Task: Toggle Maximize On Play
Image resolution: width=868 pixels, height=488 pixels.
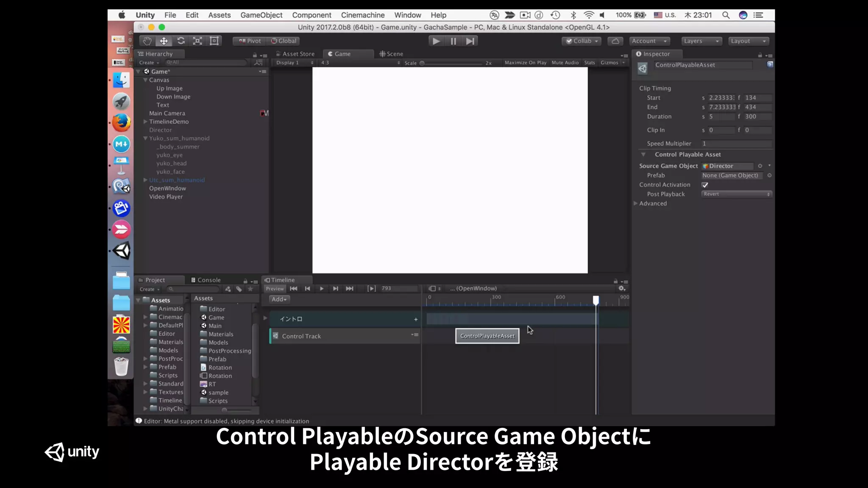Action: [525, 63]
